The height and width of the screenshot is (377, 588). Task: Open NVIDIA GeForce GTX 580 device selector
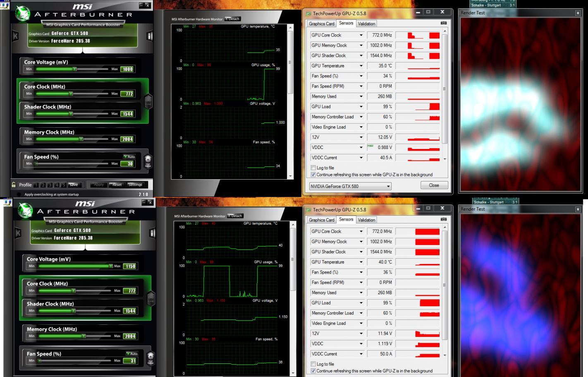(350, 186)
